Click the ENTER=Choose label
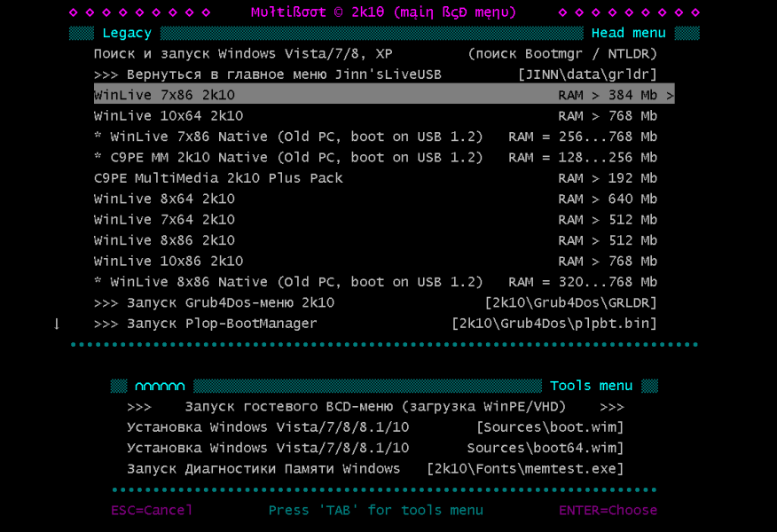 tap(608, 511)
